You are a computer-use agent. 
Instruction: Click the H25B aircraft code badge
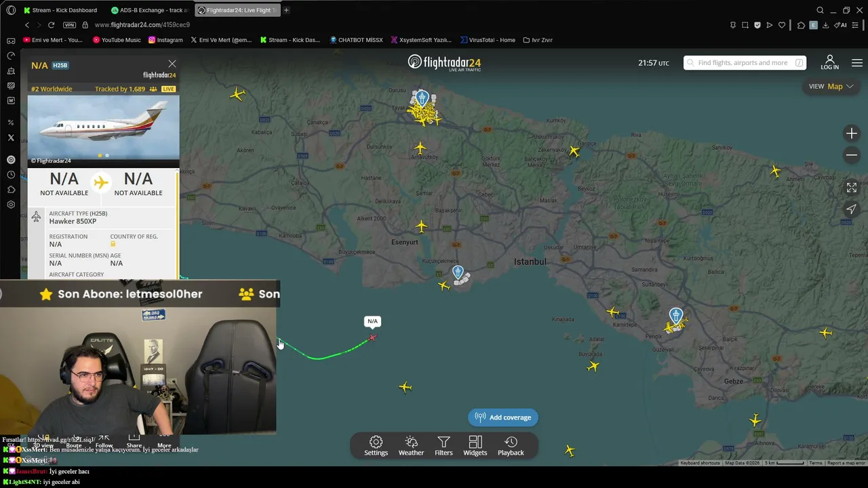[x=60, y=66]
